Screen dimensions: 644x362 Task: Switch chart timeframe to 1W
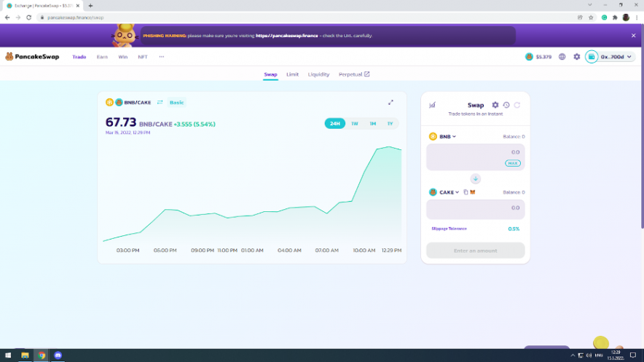click(355, 124)
